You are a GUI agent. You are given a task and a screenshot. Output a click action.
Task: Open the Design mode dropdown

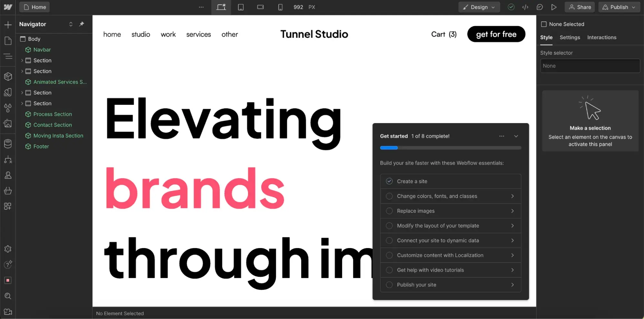tap(479, 7)
